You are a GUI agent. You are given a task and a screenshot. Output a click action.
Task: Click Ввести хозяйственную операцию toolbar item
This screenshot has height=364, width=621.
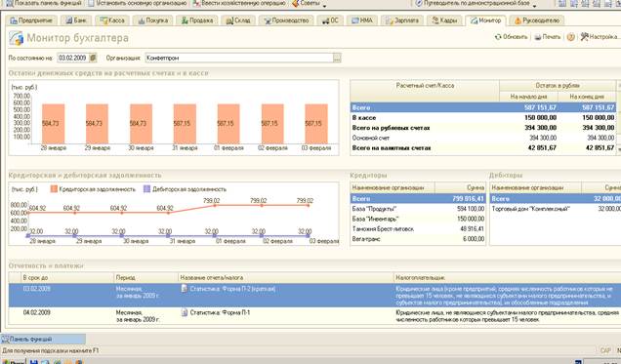pyautogui.click(x=239, y=3)
